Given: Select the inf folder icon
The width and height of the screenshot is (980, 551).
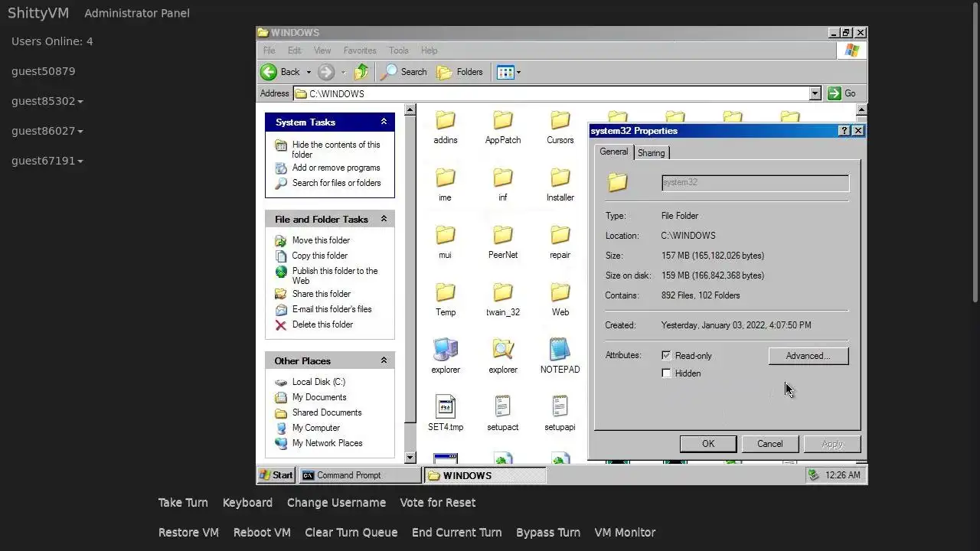Looking at the screenshot, I should pyautogui.click(x=502, y=178).
